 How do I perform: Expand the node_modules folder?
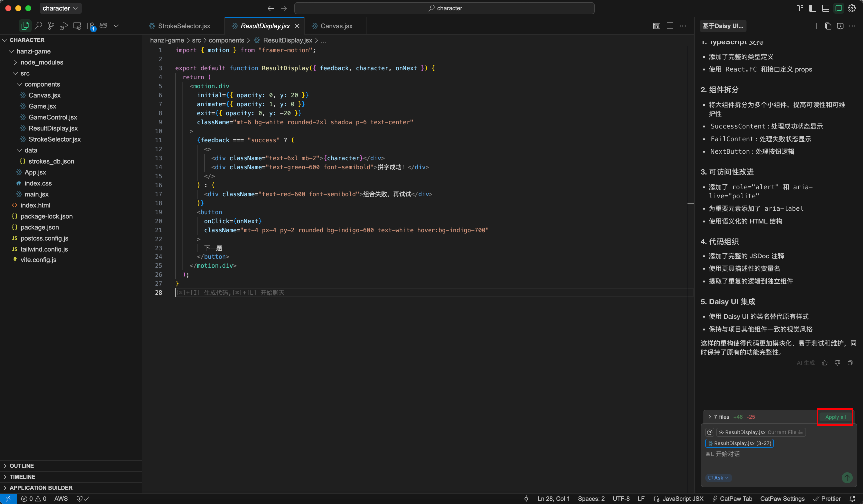pos(42,62)
